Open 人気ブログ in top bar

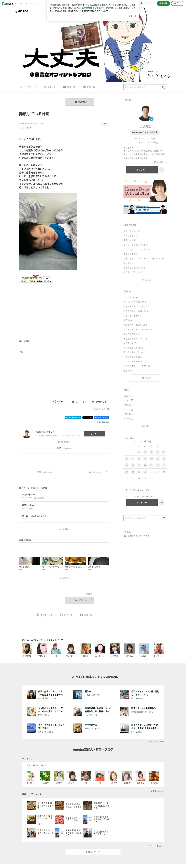click(146, 3)
